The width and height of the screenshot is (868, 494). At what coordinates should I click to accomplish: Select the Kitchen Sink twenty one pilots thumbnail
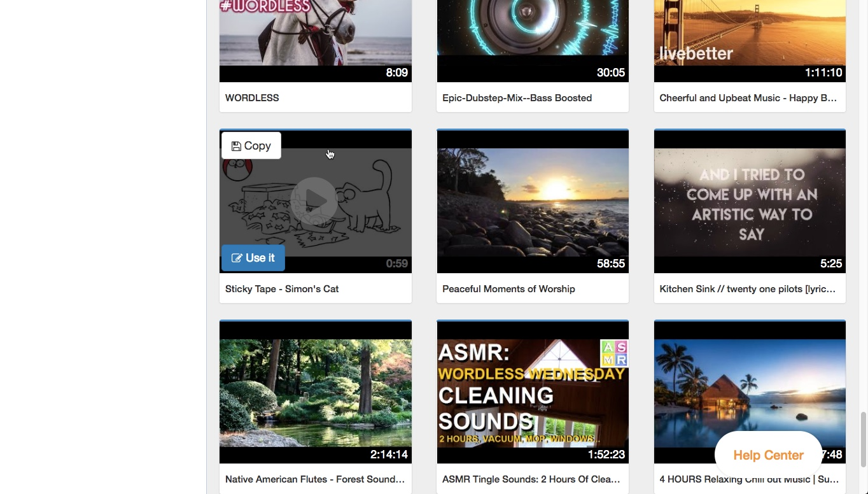click(749, 201)
